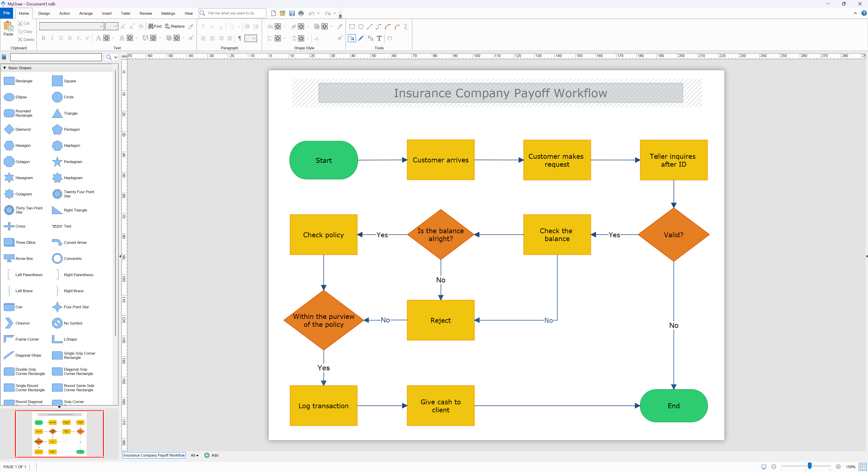The height and width of the screenshot is (472, 868).
Task: Collapse the Basic Shapes section
Action: point(5,68)
